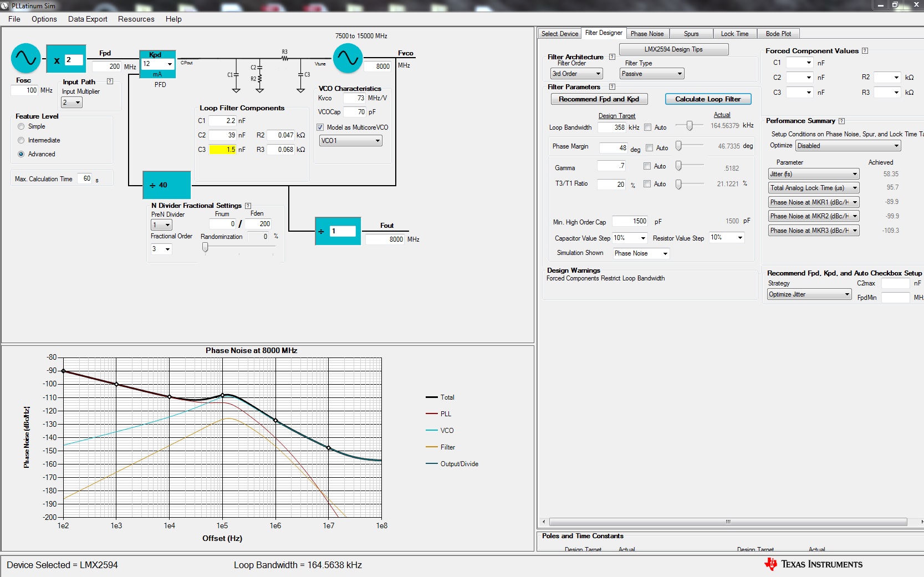
Task: Open help for Forced Component Values
Action: pyautogui.click(x=865, y=51)
